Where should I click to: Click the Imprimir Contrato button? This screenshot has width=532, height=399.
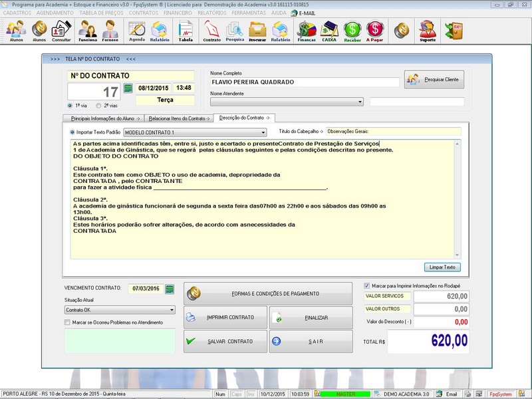click(225, 318)
